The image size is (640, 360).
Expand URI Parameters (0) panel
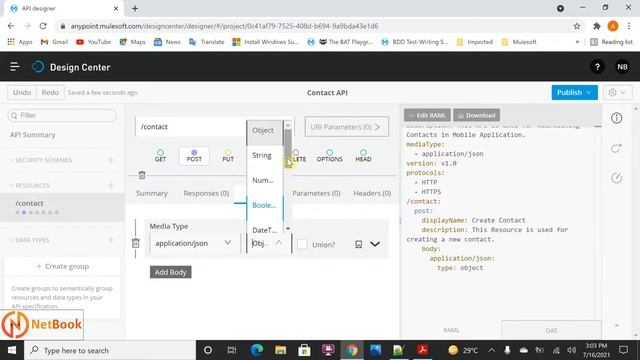click(347, 127)
